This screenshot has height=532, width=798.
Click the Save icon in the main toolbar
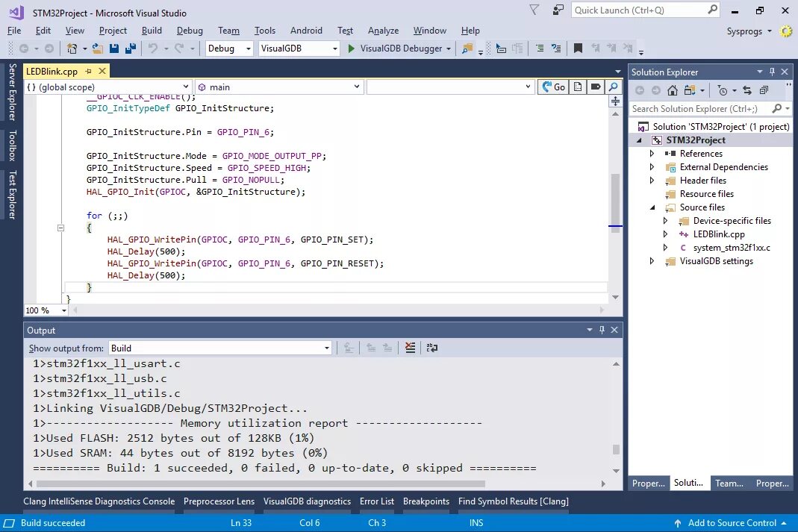coord(114,48)
